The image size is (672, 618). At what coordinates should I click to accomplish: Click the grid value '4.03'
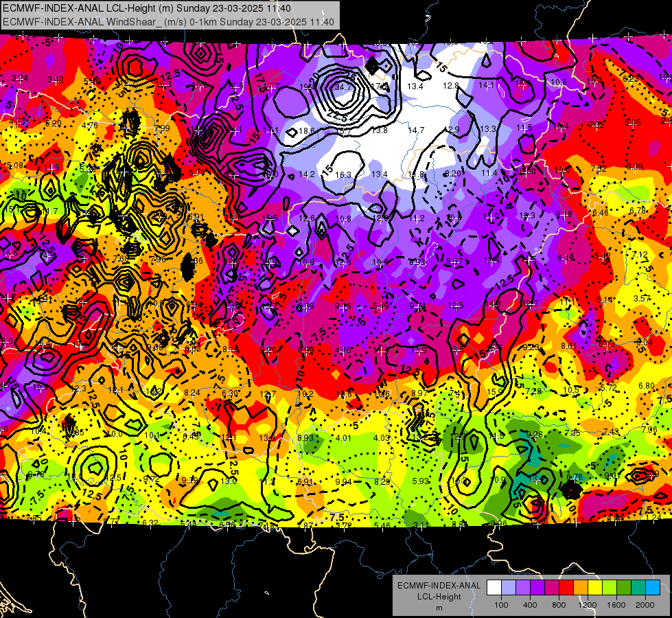[x=382, y=438]
